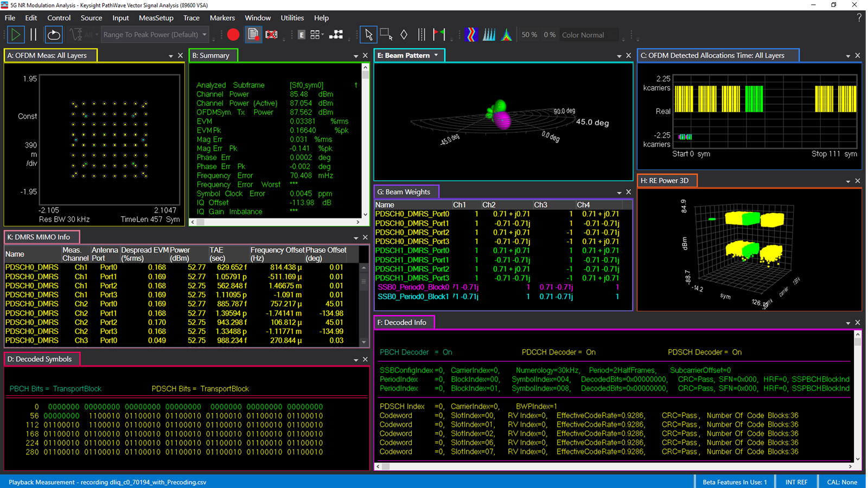Toggle the loop restart playback control
The width and height of the screenshot is (868, 488).
point(53,34)
